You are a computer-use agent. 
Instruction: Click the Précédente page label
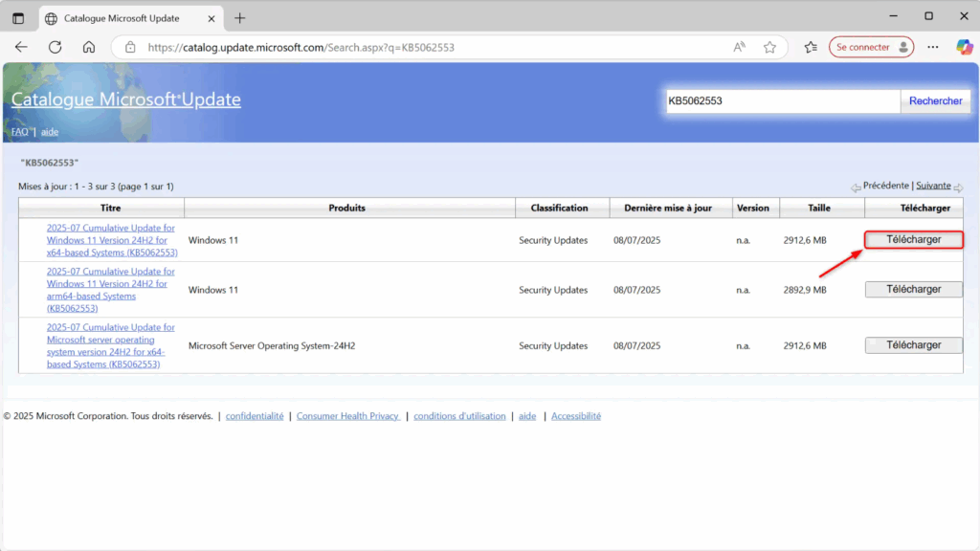(x=885, y=186)
